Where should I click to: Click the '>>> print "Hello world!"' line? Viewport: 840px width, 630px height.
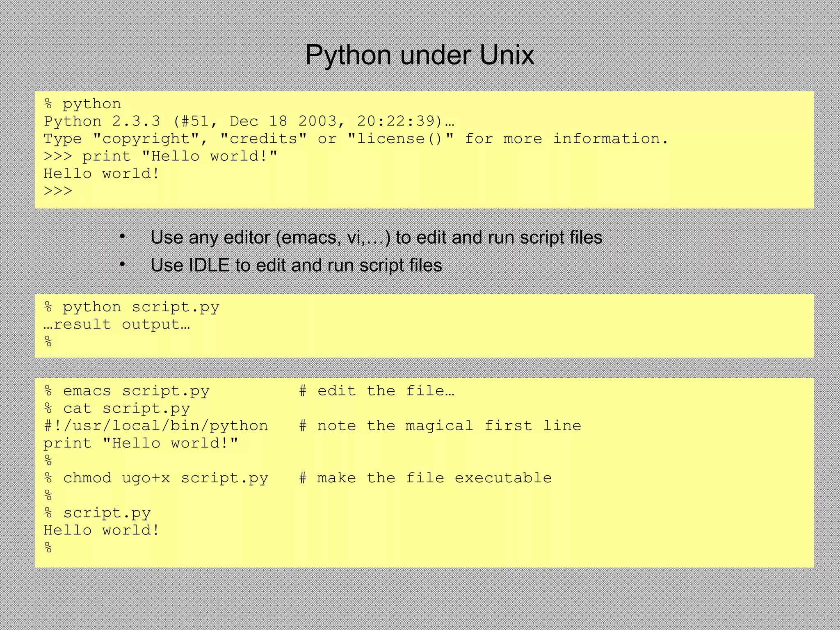tap(161, 156)
